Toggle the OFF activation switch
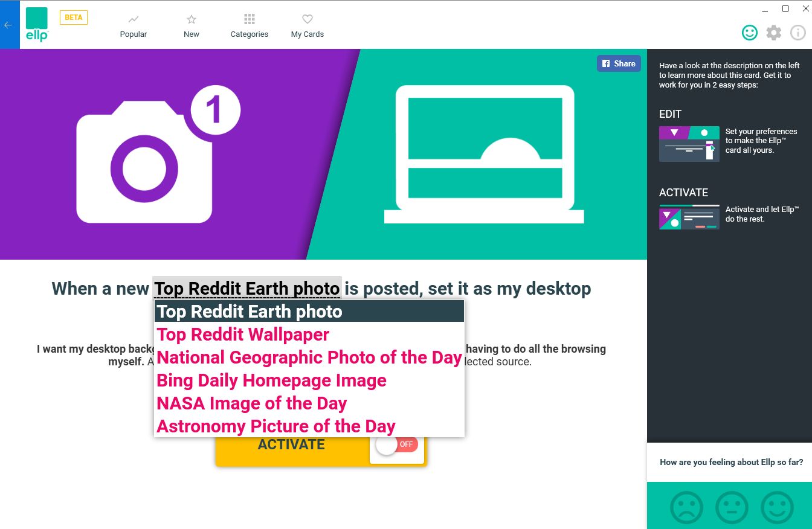 397,445
